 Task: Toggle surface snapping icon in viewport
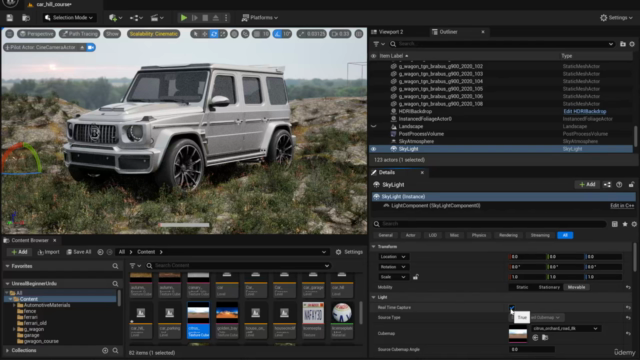point(245,34)
